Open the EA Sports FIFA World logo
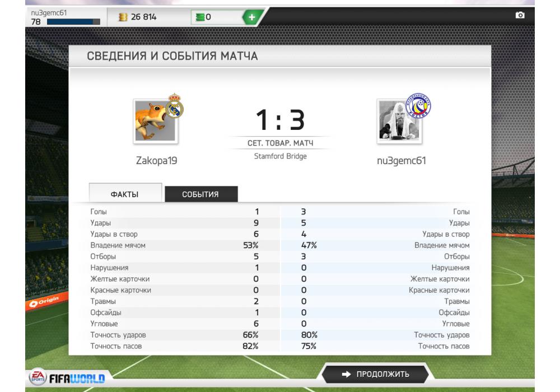The height and width of the screenshot is (392, 560). click(67, 377)
